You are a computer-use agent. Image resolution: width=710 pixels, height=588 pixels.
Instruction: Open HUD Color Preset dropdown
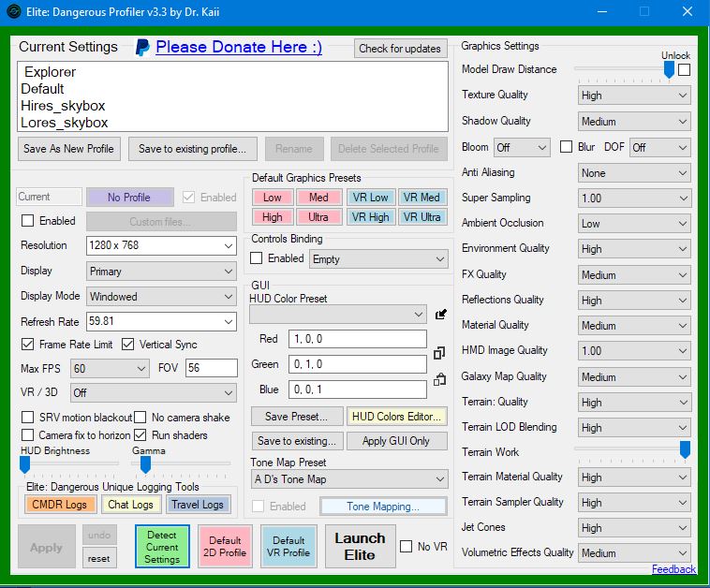tap(338, 315)
